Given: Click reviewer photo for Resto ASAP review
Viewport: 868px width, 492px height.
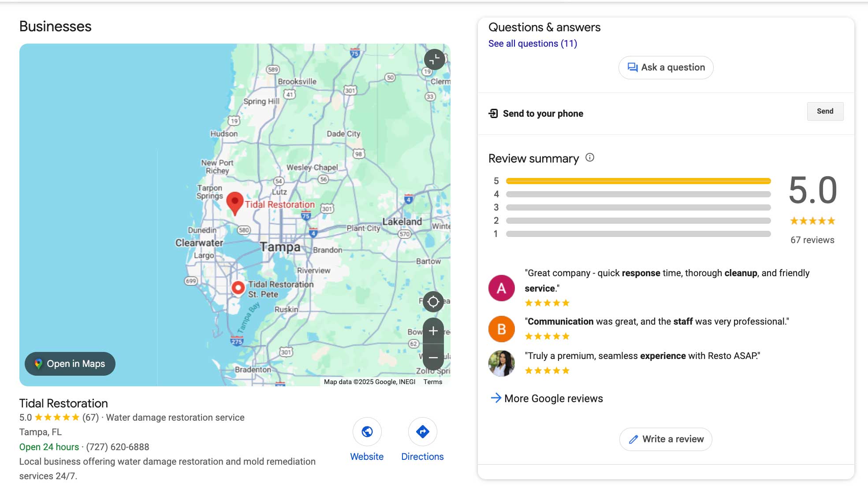Looking at the screenshot, I should click(x=502, y=363).
